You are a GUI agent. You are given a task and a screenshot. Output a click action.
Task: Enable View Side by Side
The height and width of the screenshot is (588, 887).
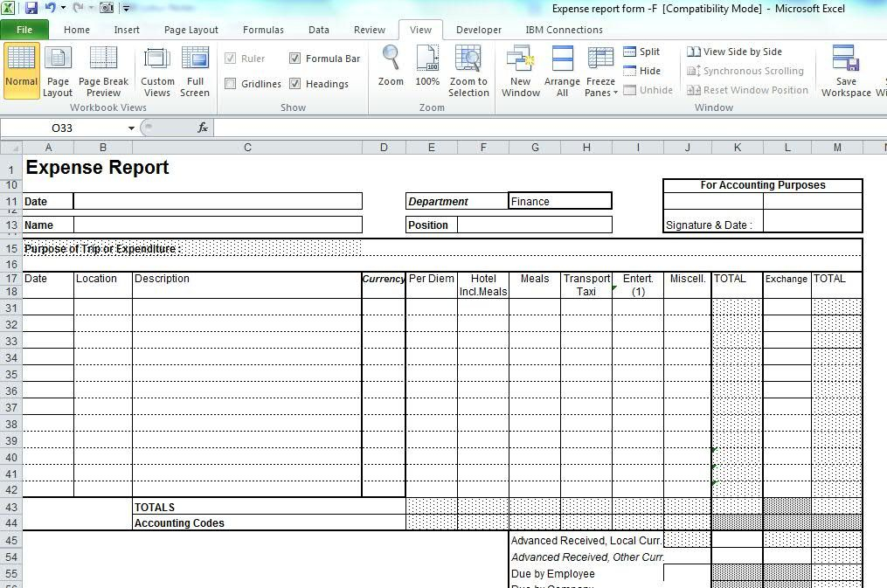[734, 52]
